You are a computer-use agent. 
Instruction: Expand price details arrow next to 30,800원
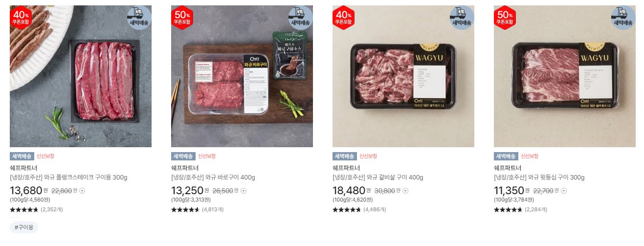(x=405, y=191)
